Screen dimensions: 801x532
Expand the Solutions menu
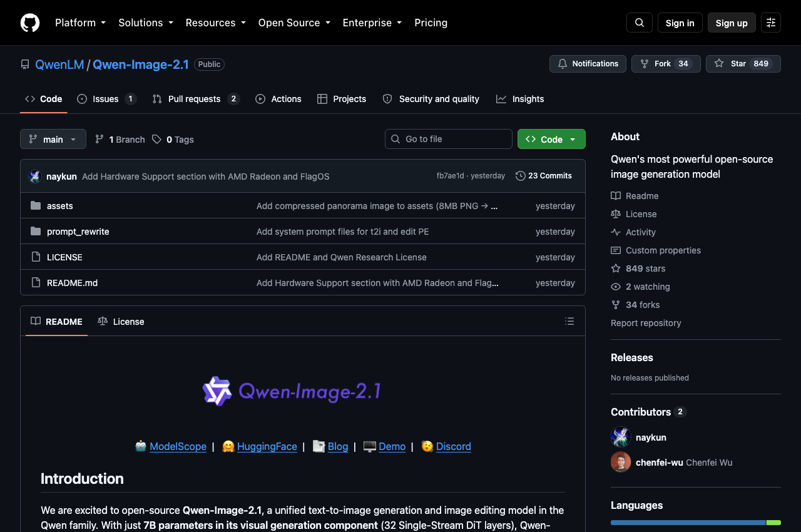pos(146,23)
